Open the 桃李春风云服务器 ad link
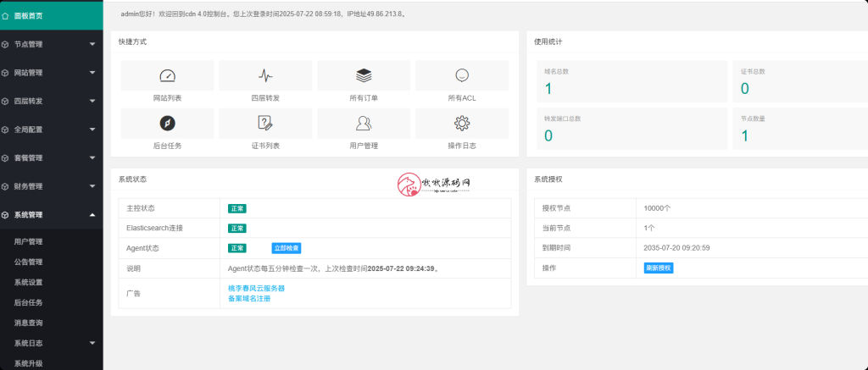 (x=256, y=288)
